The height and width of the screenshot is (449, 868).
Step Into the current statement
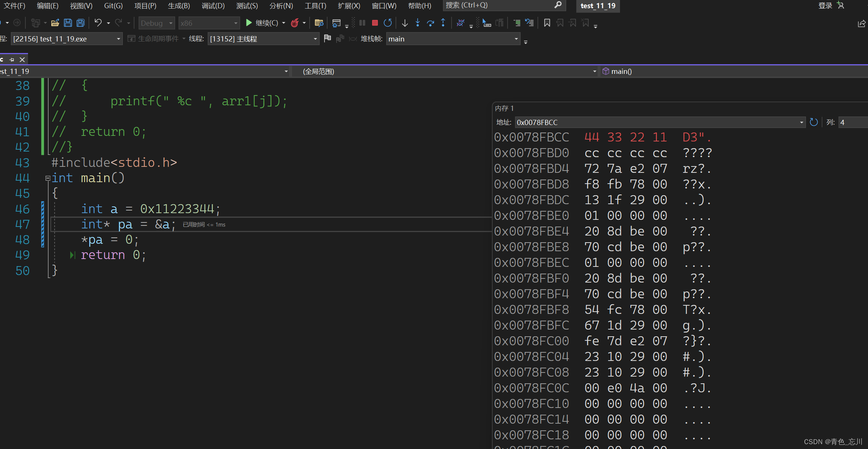click(418, 23)
